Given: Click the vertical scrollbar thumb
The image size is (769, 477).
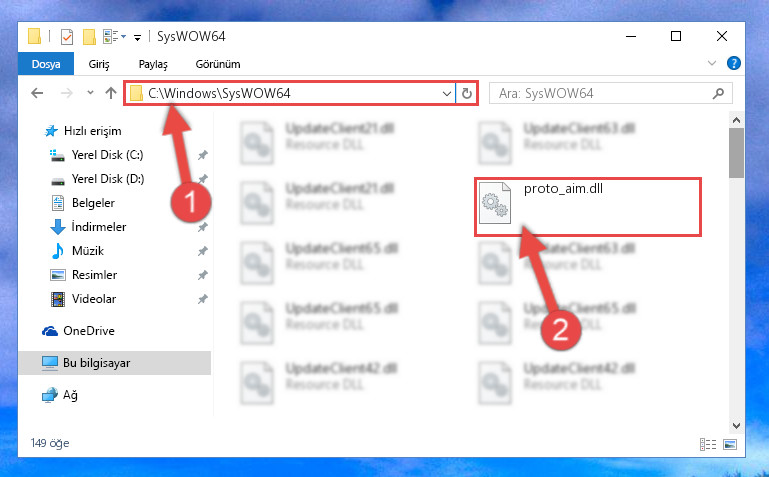Looking at the screenshot, I should point(736,153).
